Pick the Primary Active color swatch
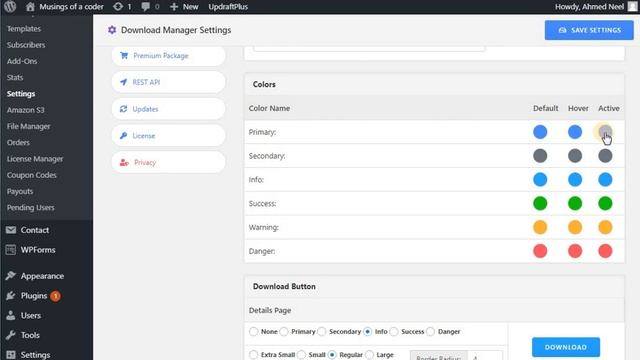This screenshot has height=360, width=640. click(x=605, y=132)
